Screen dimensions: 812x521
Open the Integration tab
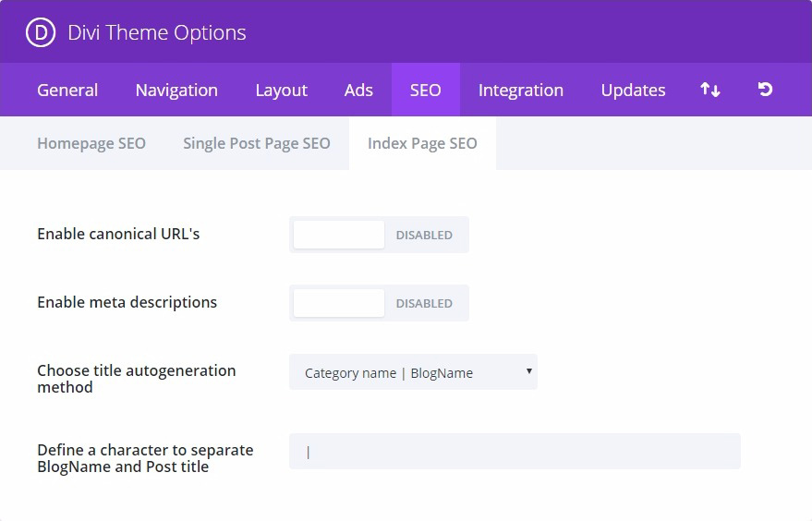pyautogui.click(x=521, y=91)
